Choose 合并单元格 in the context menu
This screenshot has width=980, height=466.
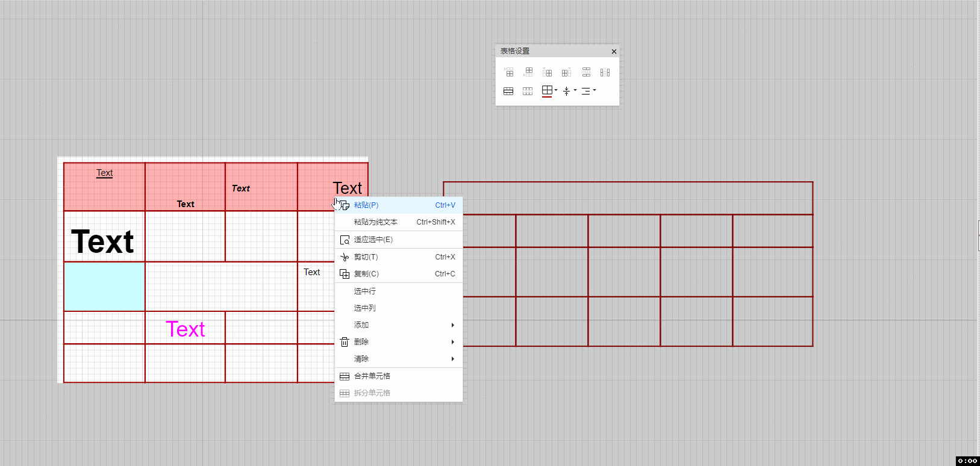tap(399, 376)
